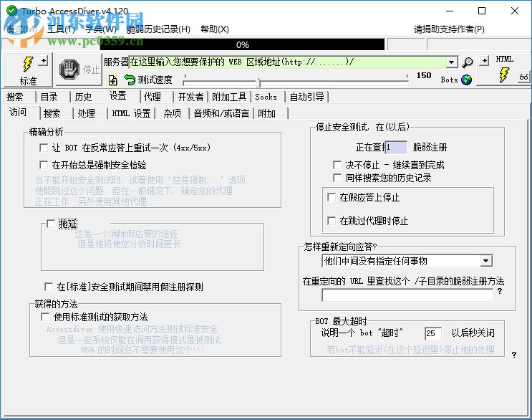
Task: Switch to the Socks tab
Action: 268,97
